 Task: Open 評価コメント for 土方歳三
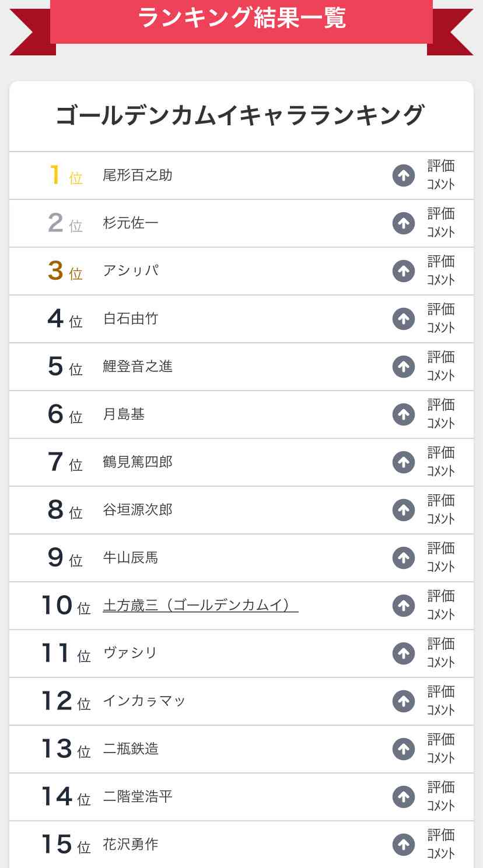pyautogui.click(x=440, y=605)
